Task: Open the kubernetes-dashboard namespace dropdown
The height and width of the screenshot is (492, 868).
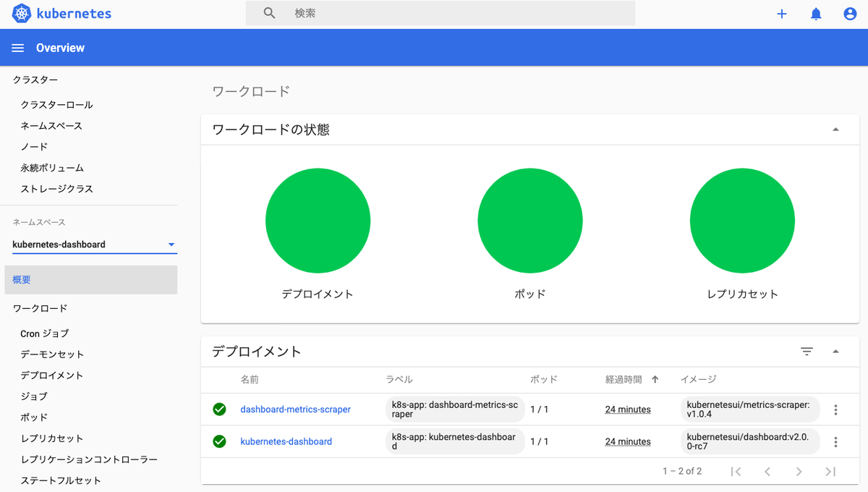Action: (x=95, y=245)
